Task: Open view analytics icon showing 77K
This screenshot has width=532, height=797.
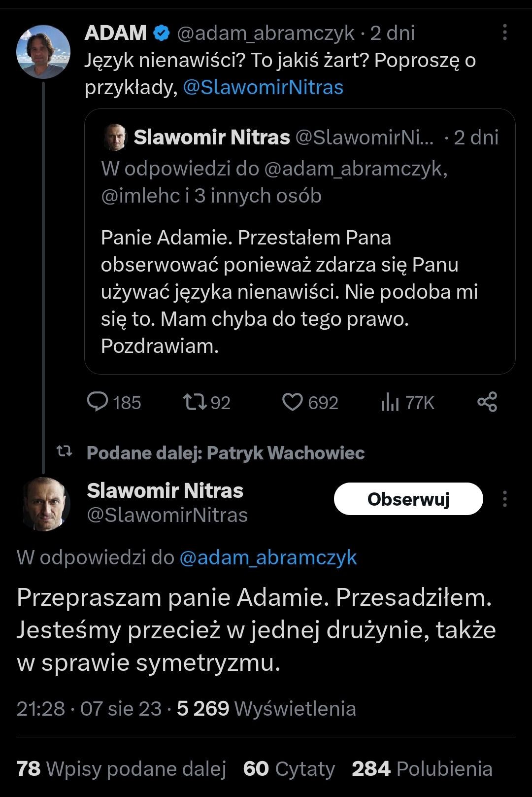Action: tap(390, 402)
